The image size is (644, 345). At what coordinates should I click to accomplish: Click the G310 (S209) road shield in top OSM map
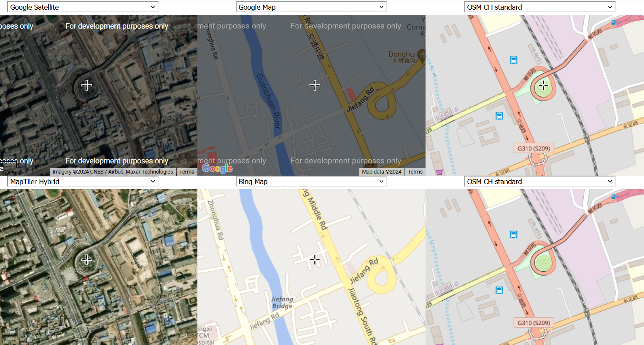534,148
